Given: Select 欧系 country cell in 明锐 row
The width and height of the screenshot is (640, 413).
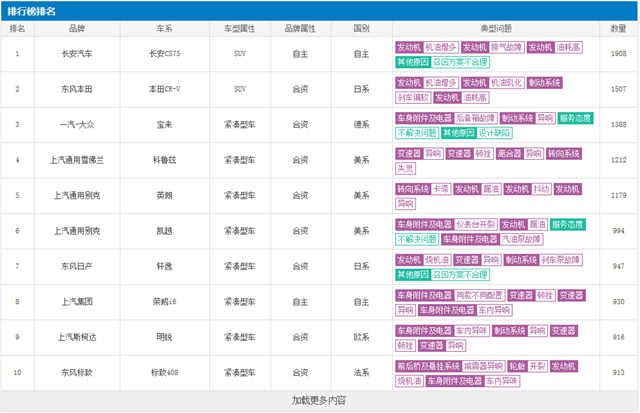Looking at the screenshot, I should (362, 337).
